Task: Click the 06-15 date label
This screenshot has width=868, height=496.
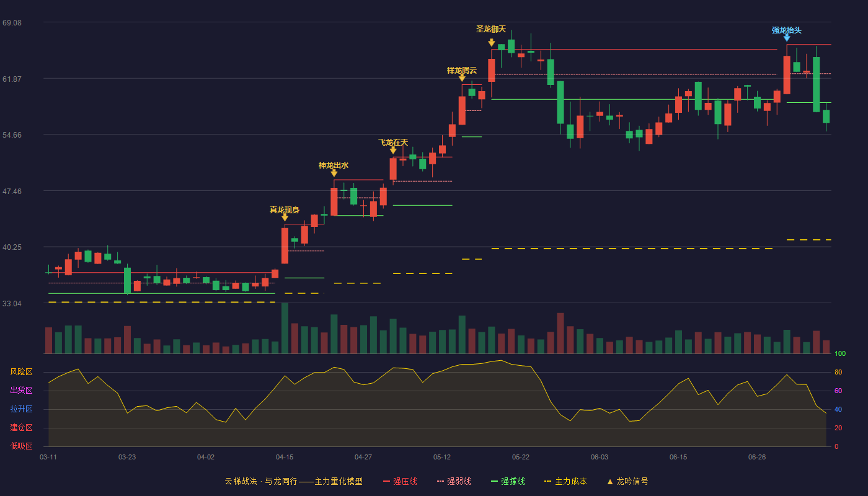Action: [x=678, y=457]
